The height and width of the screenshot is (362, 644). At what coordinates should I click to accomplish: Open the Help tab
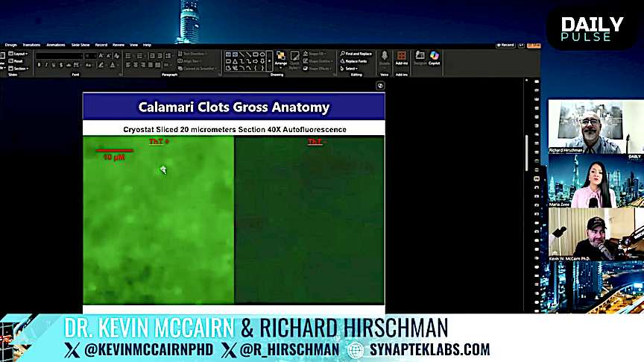pyautogui.click(x=147, y=45)
